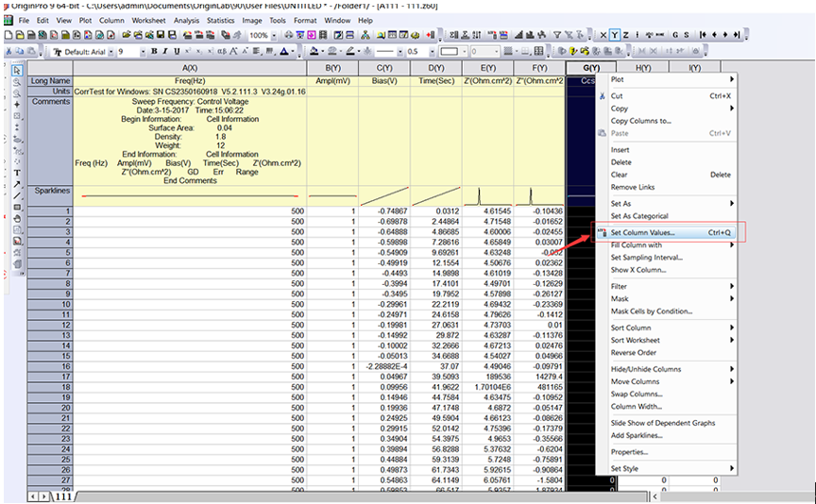The height and width of the screenshot is (504, 816).
Task: Click the font color A swatch
Action: pos(284,51)
